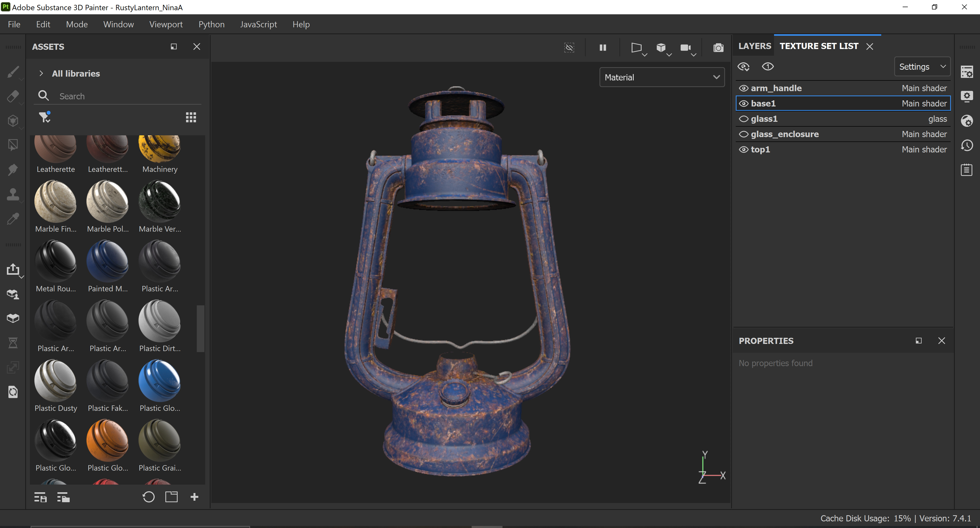Toggle visibility of arm_handle texture set
This screenshot has width=980, height=528.
click(743, 88)
